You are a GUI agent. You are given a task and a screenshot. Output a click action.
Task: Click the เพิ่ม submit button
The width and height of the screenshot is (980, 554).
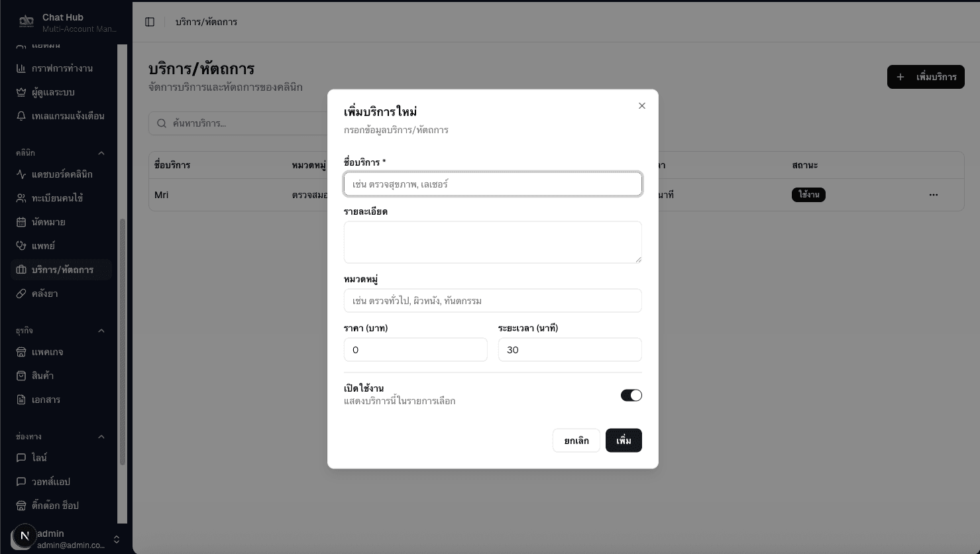tap(623, 441)
